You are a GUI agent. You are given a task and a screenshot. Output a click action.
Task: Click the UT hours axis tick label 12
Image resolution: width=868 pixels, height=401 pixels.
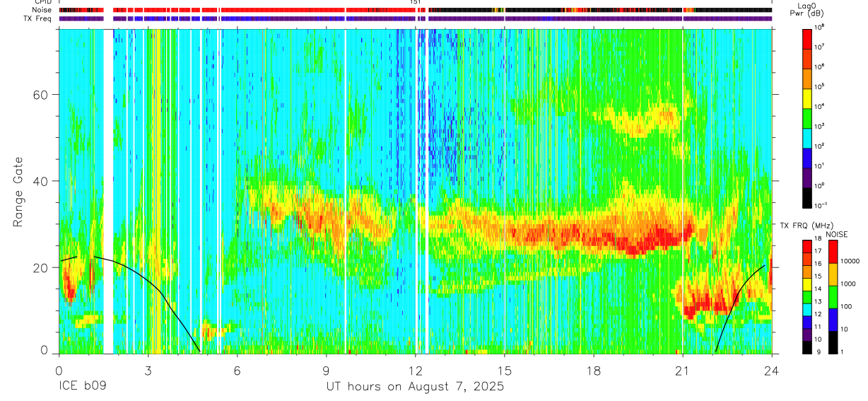tap(416, 370)
